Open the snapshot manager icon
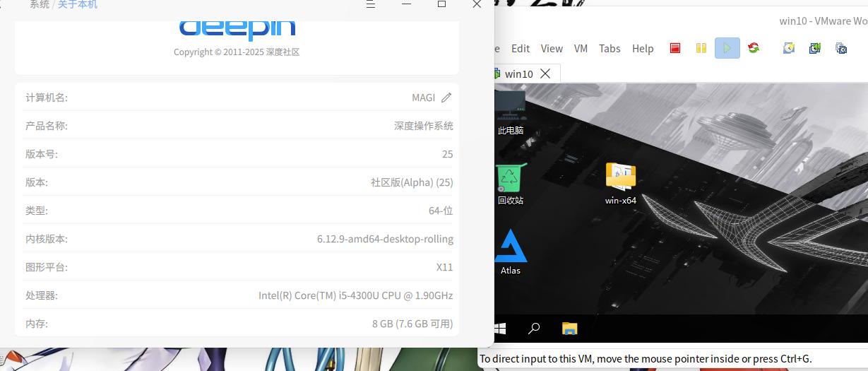Viewport: 868px width, 371px height. pos(841,48)
